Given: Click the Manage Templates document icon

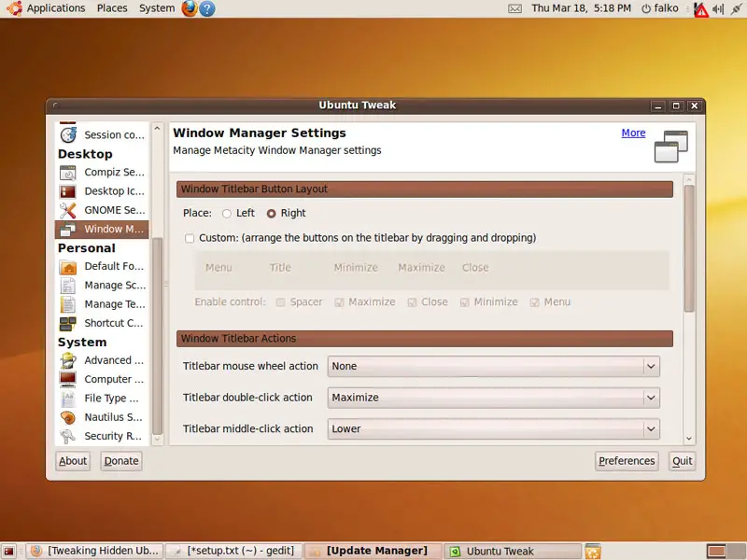Looking at the screenshot, I should click(x=68, y=304).
